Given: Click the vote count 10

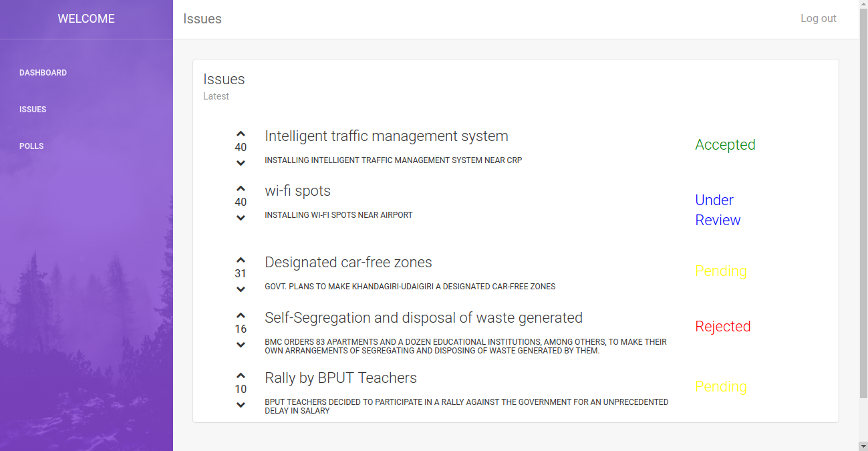Looking at the screenshot, I should 241,390.
